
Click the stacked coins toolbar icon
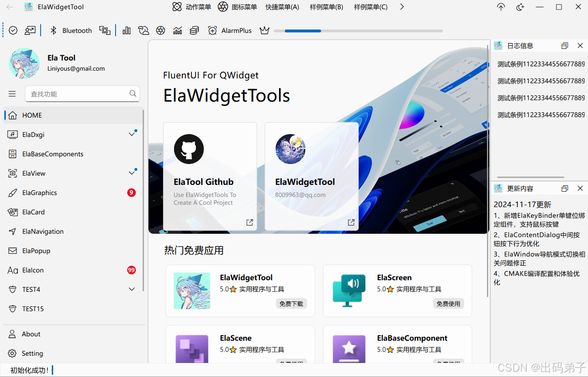click(x=194, y=30)
